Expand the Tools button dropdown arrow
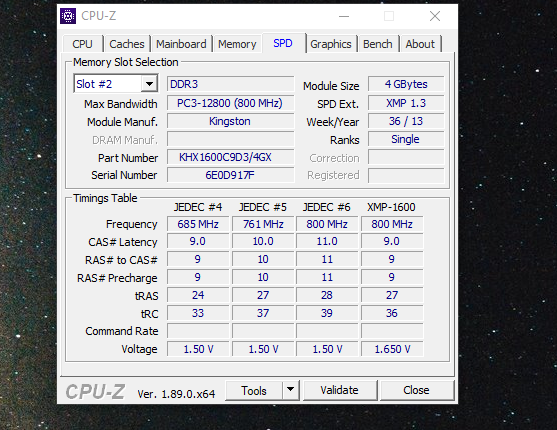Image resolution: width=557 pixels, height=430 pixels. coord(291,390)
